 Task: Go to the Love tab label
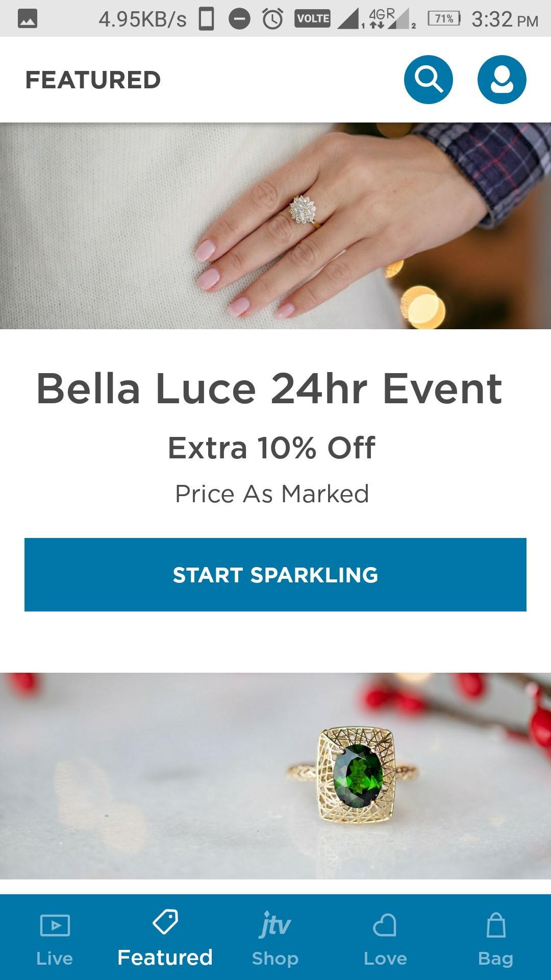tap(385, 958)
